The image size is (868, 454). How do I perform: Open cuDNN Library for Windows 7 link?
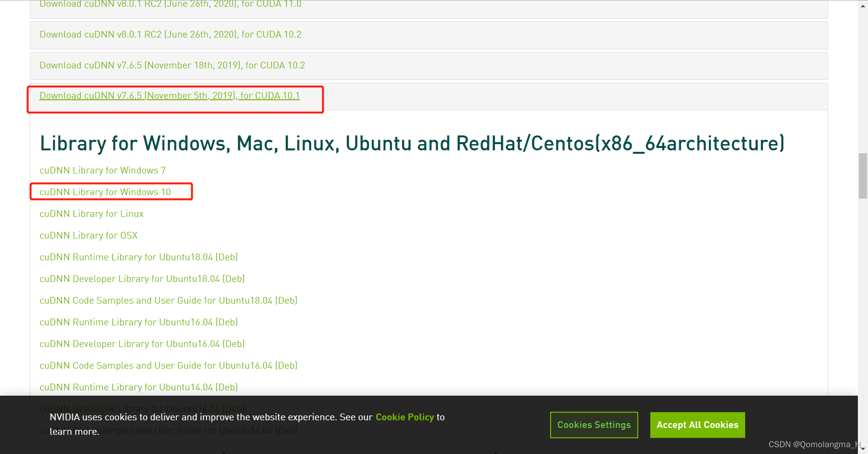coord(103,171)
